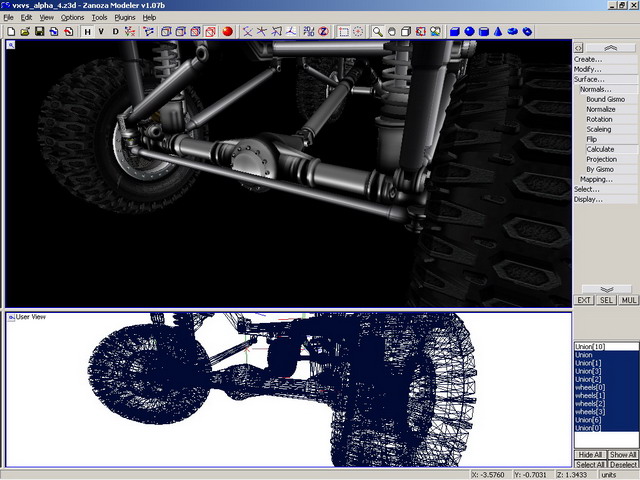Toggle the EXT mode button
Image resolution: width=640 pixels, height=480 pixels.
(585, 300)
